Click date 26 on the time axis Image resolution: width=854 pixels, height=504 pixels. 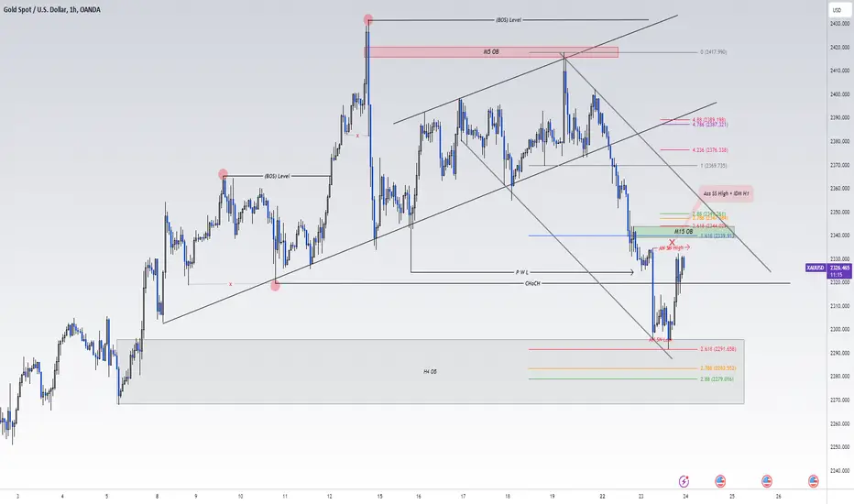click(779, 497)
